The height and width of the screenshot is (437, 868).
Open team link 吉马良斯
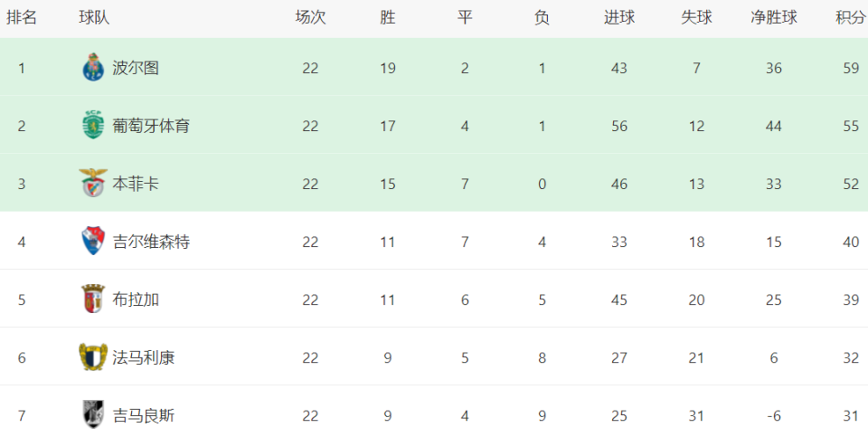point(144,415)
